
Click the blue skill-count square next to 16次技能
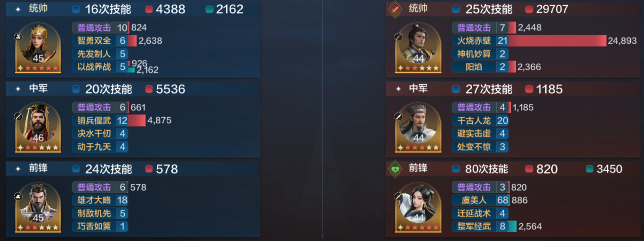(x=76, y=9)
